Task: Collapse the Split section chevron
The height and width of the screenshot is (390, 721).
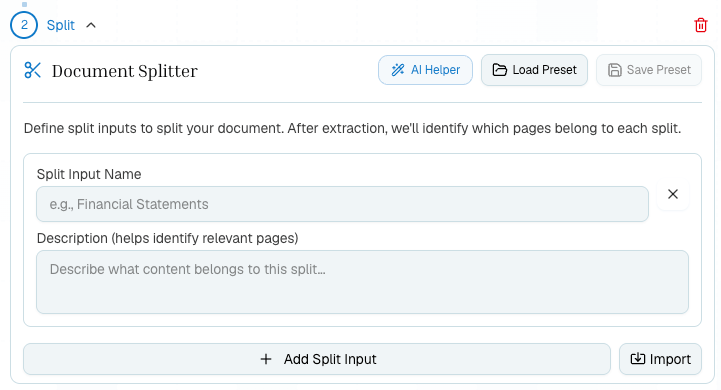Action: click(91, 25)
